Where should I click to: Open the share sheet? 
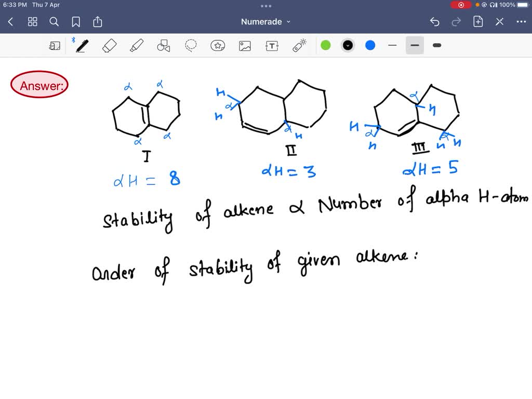(x=98, y=22)
